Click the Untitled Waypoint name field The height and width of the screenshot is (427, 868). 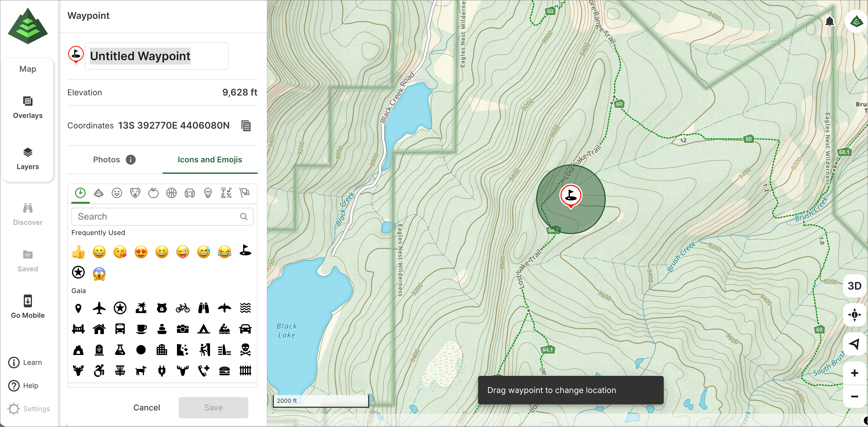157,56
